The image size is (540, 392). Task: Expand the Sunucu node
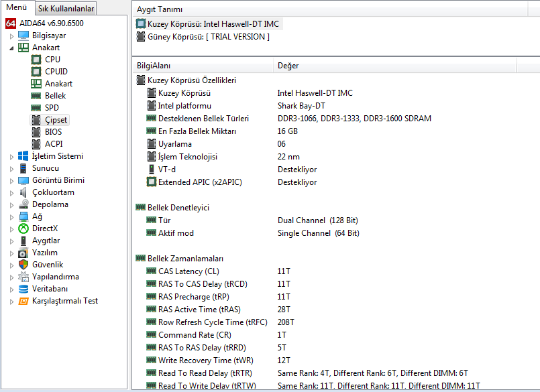[x=11, y=169]
